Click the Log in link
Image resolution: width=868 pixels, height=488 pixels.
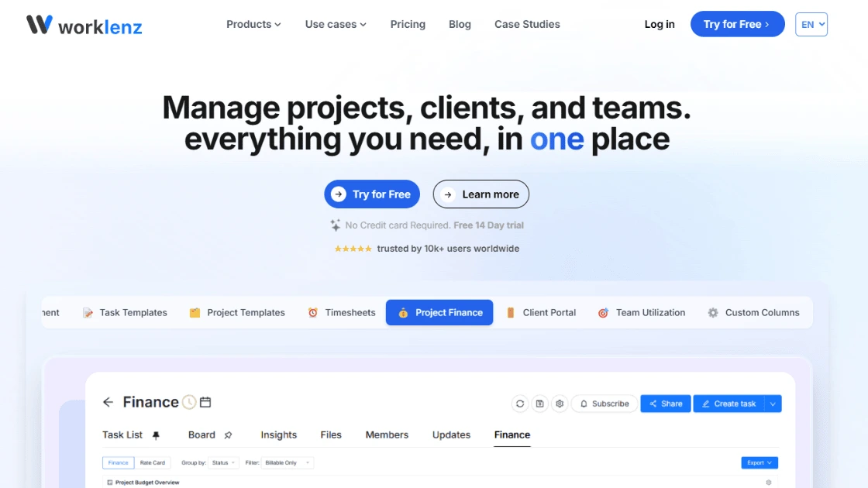pos(660,24)
